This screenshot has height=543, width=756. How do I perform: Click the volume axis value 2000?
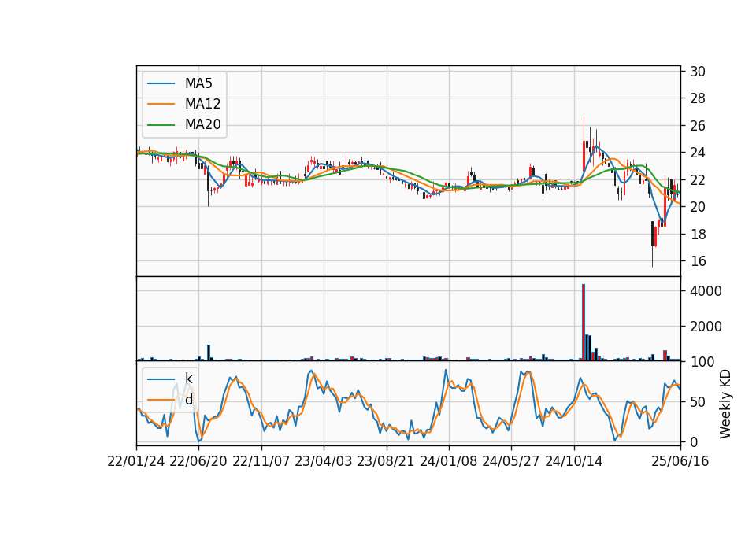pyautogui.click(x=706, y=327)
